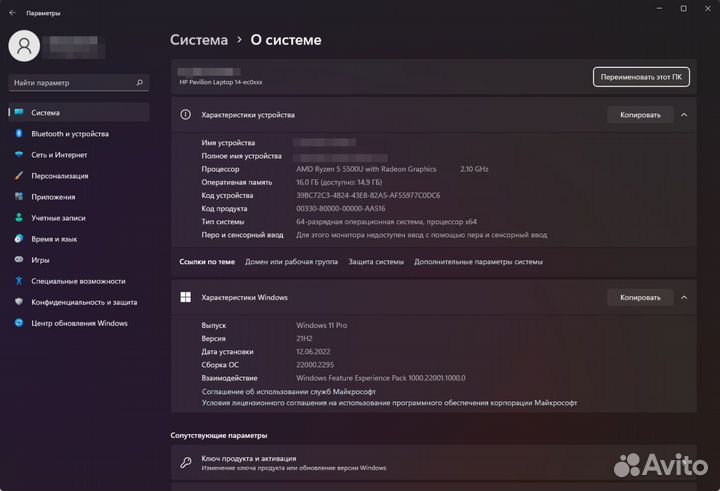Click the 'Игры' gamepad icon
This screenshot has width=720, height=491.
pos(19,260)
